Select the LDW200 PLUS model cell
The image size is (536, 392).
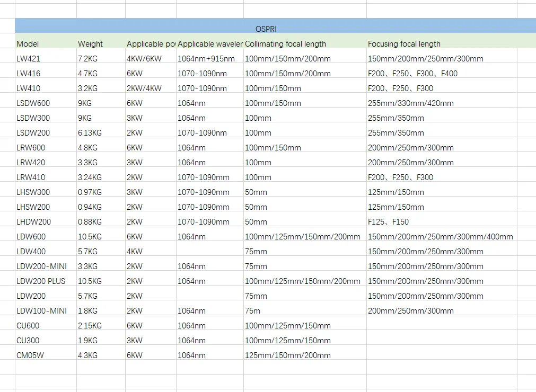click(x=46, y=278)
